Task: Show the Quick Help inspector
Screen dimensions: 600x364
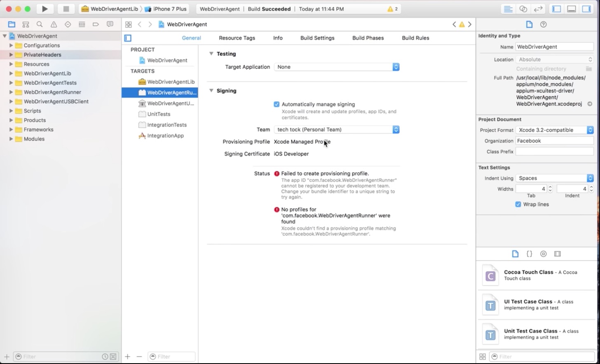Action: [544, 24]
